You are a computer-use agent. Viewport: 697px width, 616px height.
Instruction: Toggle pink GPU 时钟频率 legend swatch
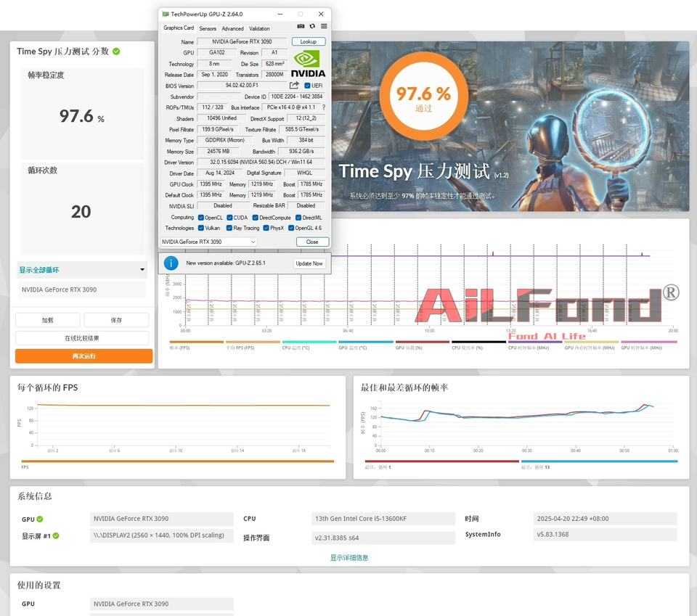coord(649,342)
